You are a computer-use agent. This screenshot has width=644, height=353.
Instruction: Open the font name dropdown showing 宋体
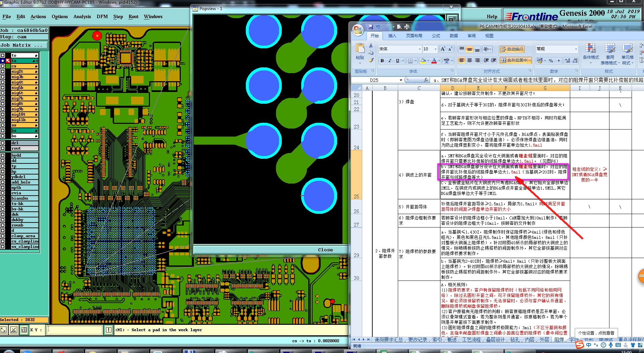(419, 49)
